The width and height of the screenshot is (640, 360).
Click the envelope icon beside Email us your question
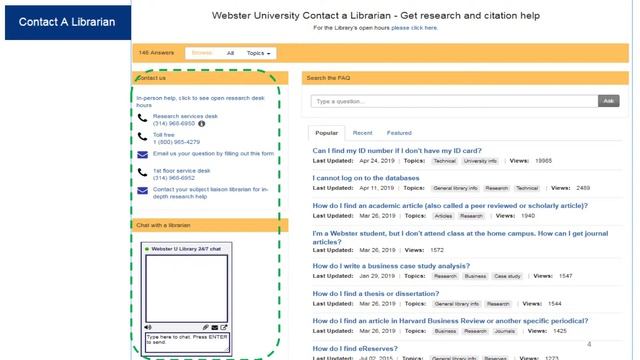point(142,155)
